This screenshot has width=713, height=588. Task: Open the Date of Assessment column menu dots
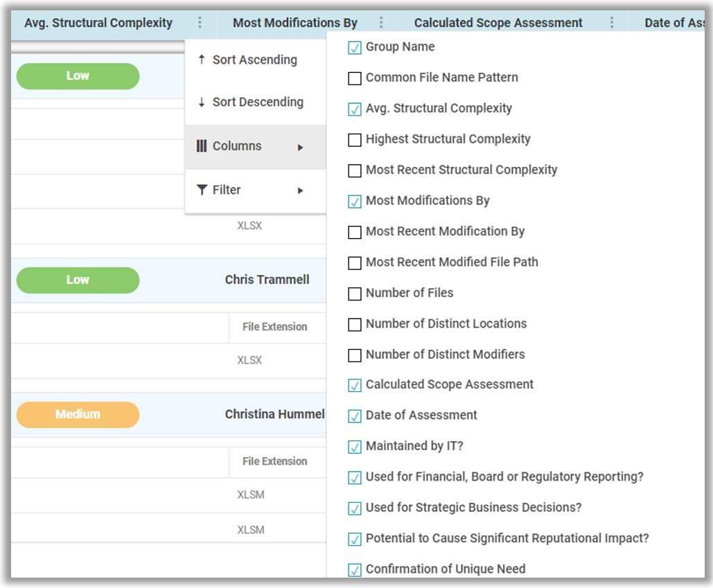(707, 22)
